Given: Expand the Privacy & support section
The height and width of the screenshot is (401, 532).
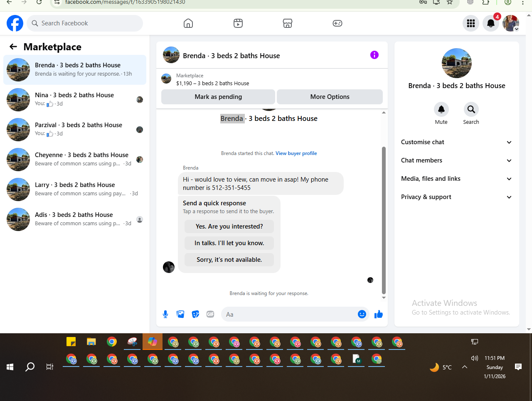Looking at the screenshot, I should click(x=456, y=197).
